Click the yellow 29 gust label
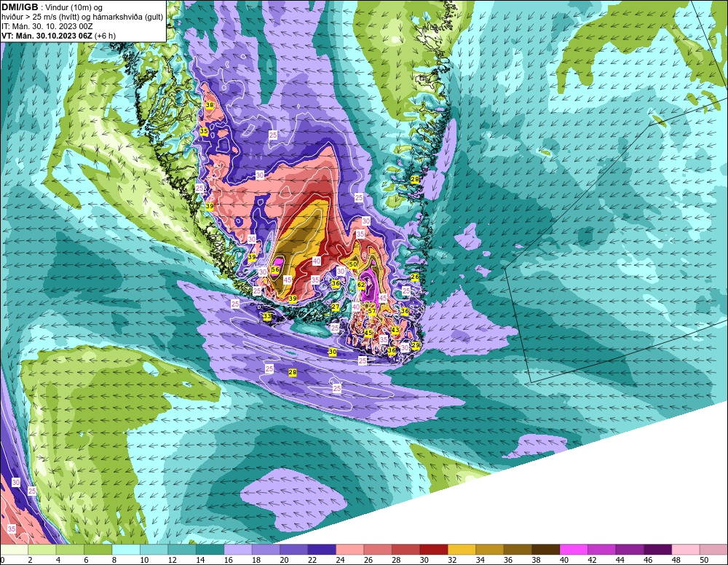 point(416,345)
